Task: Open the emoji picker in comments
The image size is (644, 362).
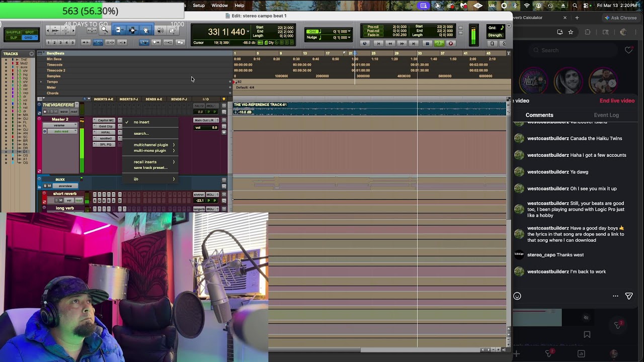Action: [517, 296]
